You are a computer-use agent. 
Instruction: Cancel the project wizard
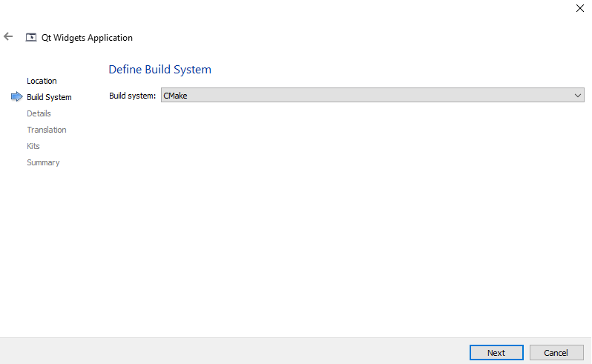click(x=556, y=353)
